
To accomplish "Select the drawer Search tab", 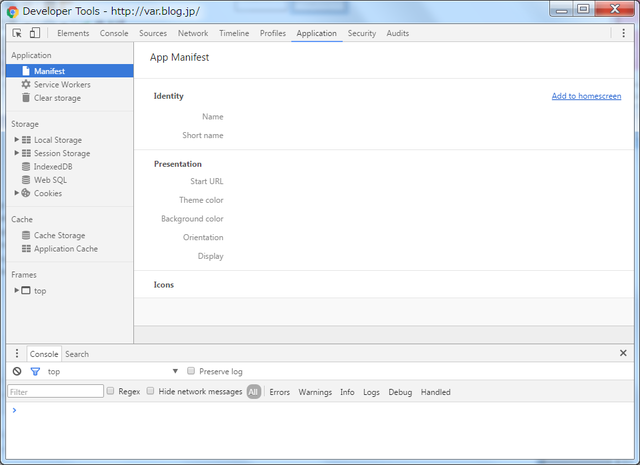I will tap(77, 354).
